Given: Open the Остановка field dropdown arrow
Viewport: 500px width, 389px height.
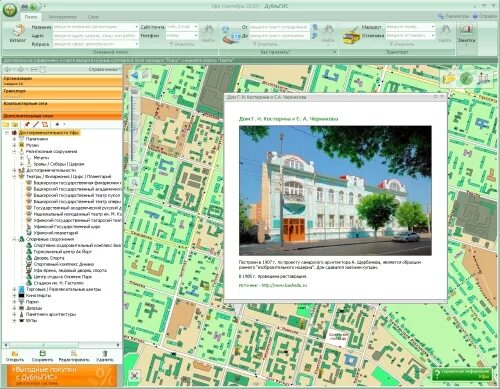Looking at the screenshot, I should coord(433,35).
